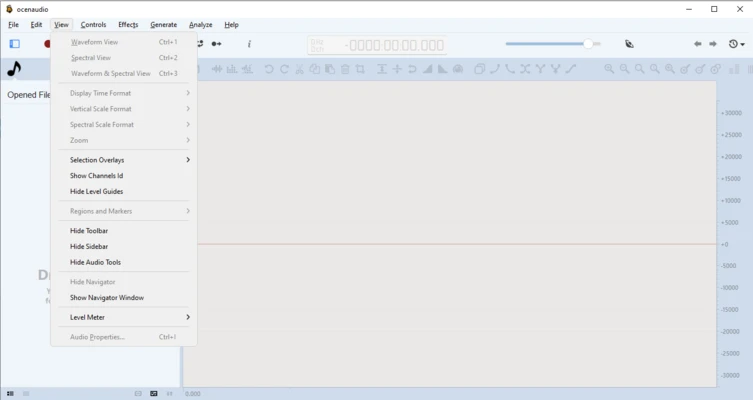Image resolution: width=753 pixels, height=400 pixels.
Task: Select Spectral View entry
Action: tap(124, 58)
